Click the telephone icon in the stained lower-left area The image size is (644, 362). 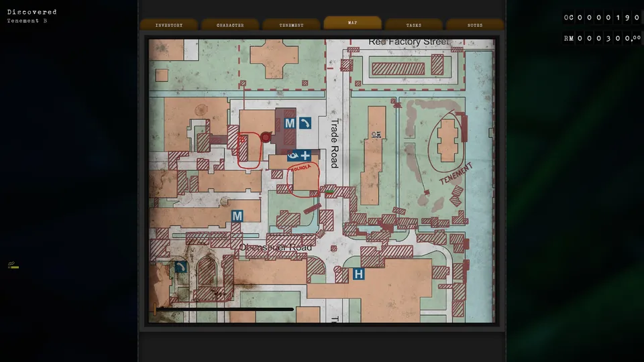point(180,267)
